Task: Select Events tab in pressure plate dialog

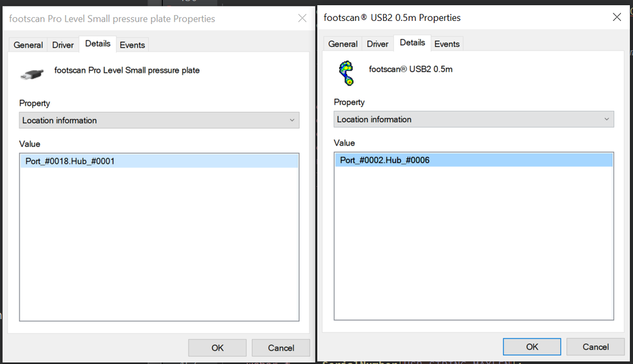Action: tap(132, 45)
